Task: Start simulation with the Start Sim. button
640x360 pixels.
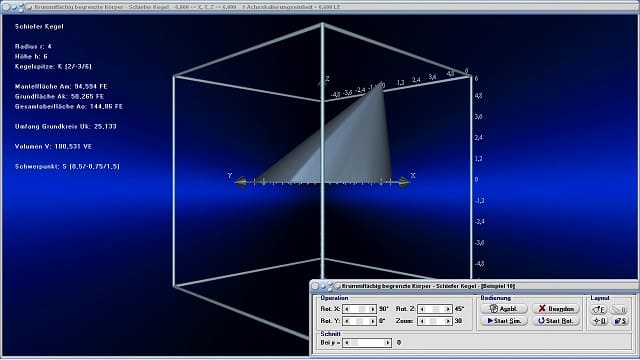Action: (504, 321)
